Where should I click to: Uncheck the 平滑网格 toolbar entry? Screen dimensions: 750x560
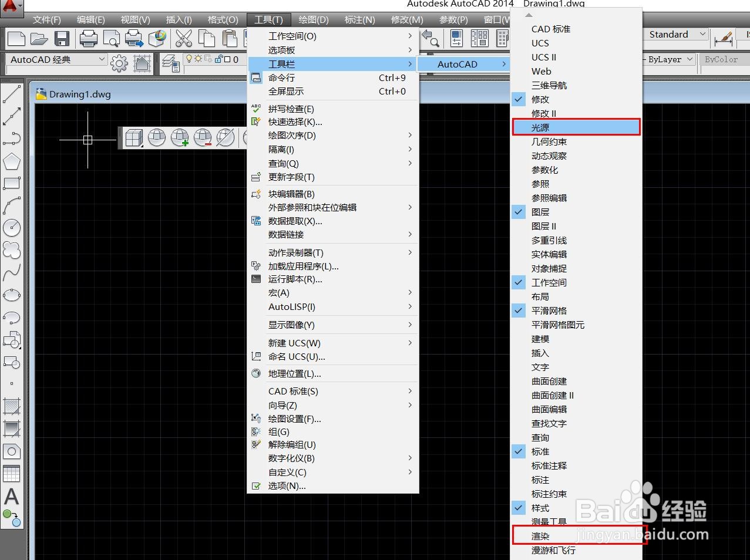pos(576,311)
